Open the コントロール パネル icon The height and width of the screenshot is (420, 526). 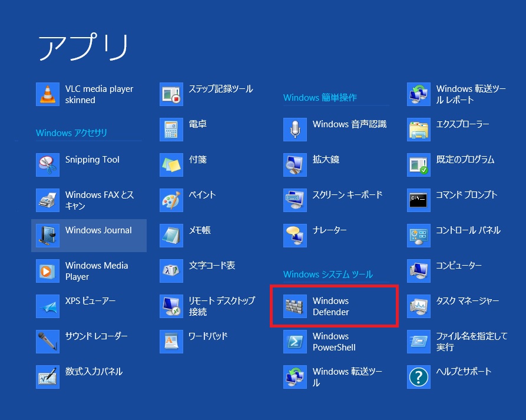coord(419,236)
